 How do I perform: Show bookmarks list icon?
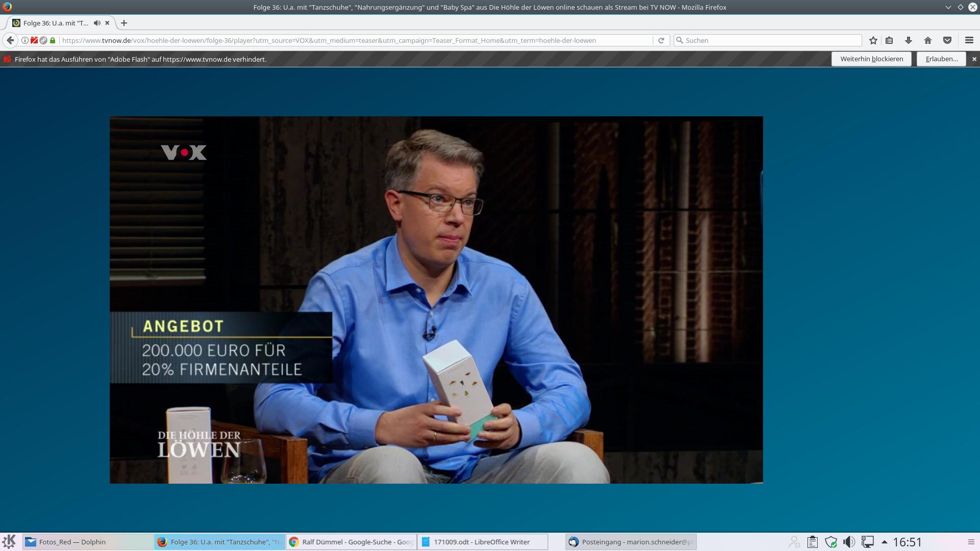[x=889, y=40]
